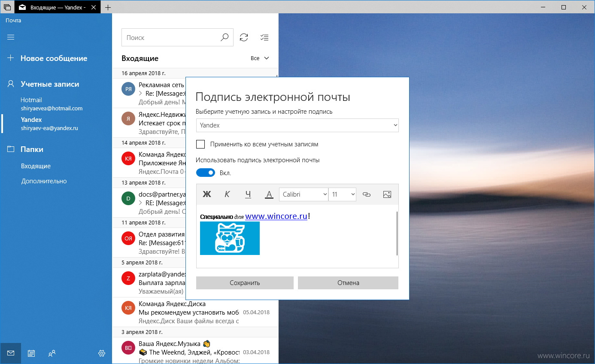Select the blue cat image in signature
Viewport: 595px width, 364px height.
click(230, 238)
